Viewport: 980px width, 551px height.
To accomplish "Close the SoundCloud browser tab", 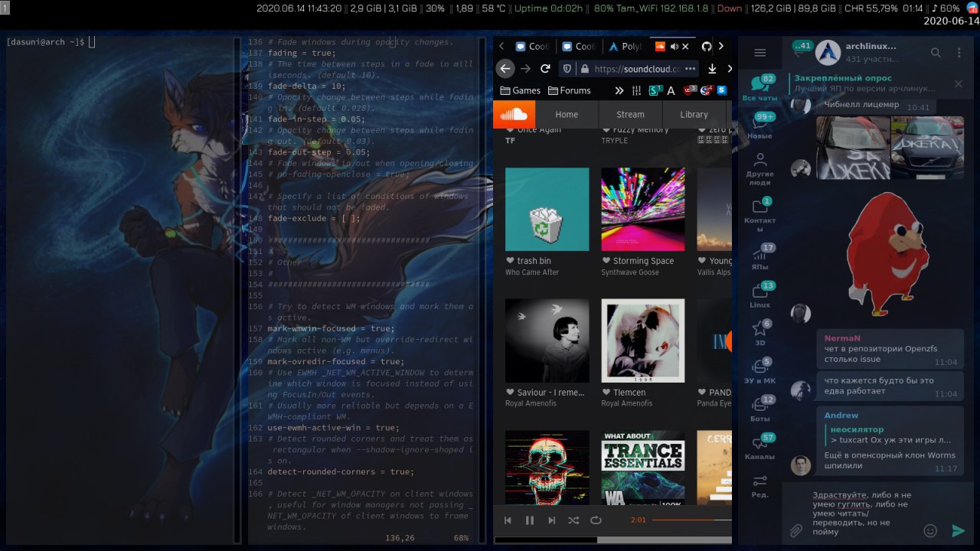I will pyautogui.click(x=685, y=47).
